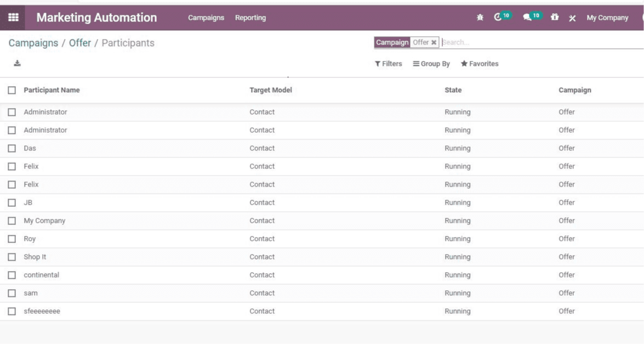
Task: Click the tools wrench icon in top bar
Action: [572, 18]
